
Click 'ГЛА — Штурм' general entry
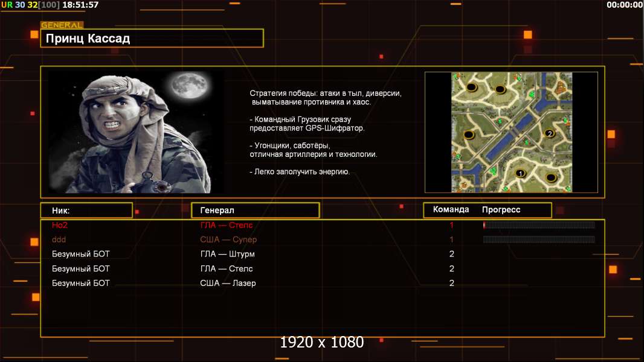pos(228,254)
